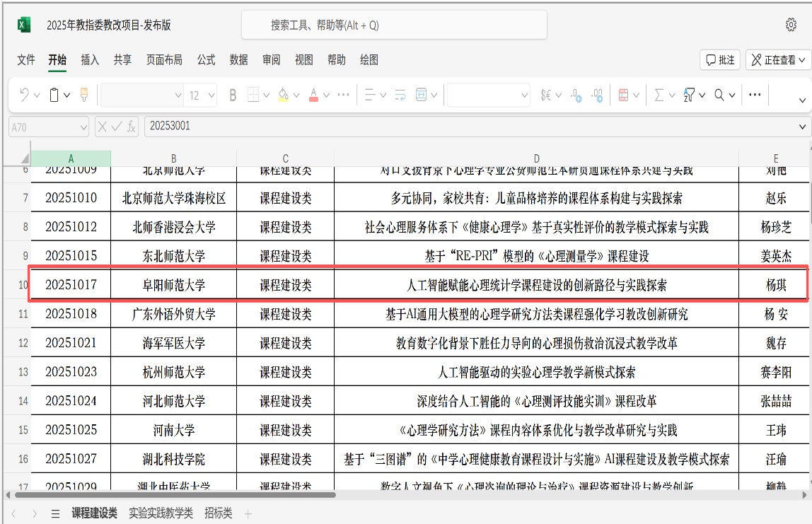Screen dimensions: 812x524
Task: Toggle the wrap text icon
Action: 400,95
